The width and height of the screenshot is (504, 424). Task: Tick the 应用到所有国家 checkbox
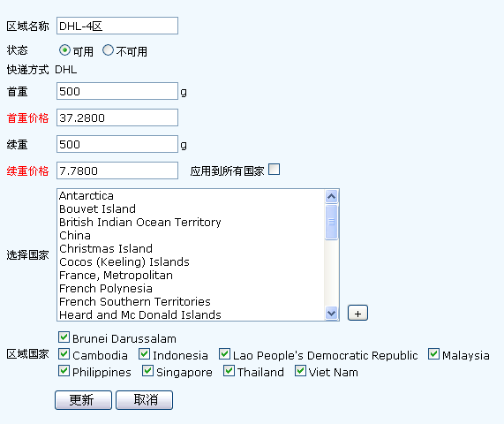(275, 170)
